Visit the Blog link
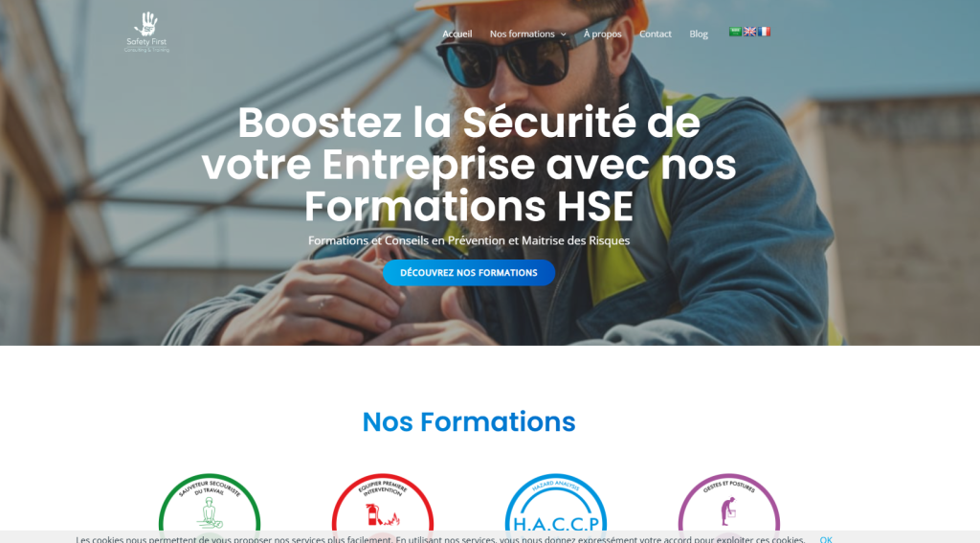 (x=698, y=34)
